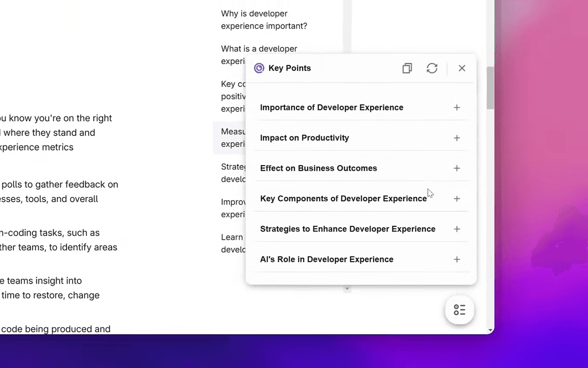Click the refresh icon in Key Points header
This screenshot has width=588, height=368.
pos(432,68)
